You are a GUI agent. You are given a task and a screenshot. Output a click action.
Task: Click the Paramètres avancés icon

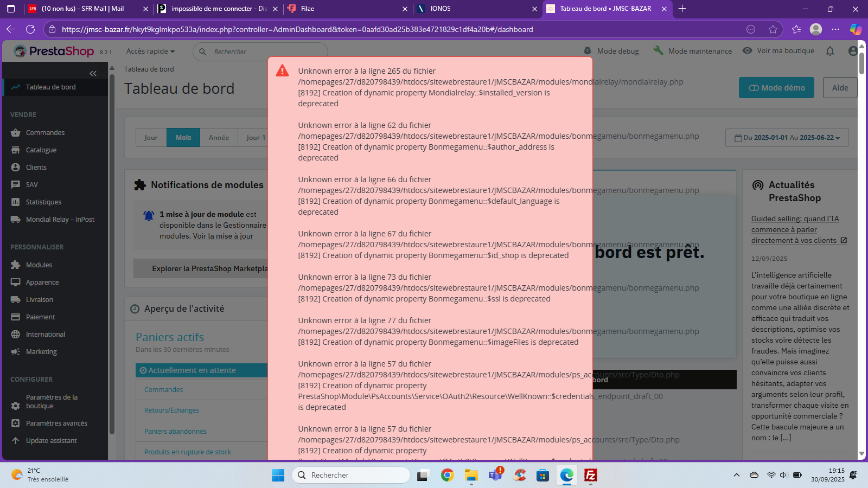click(x=15, y=423)
